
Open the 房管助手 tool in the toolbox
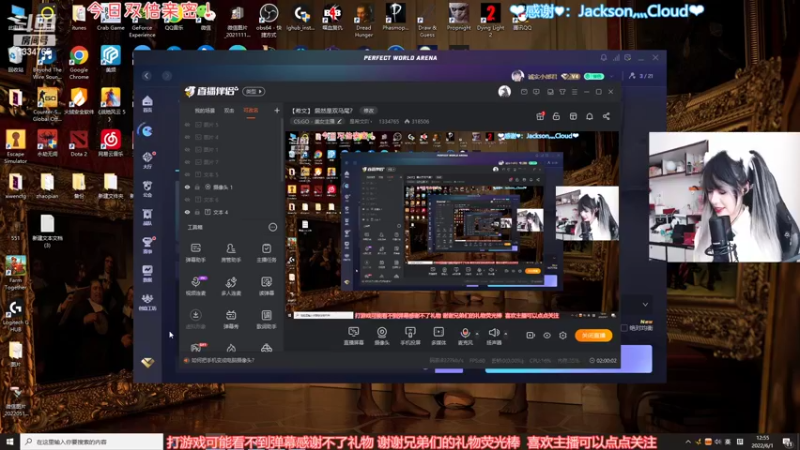pyautogui.click(x=231, y=253)
